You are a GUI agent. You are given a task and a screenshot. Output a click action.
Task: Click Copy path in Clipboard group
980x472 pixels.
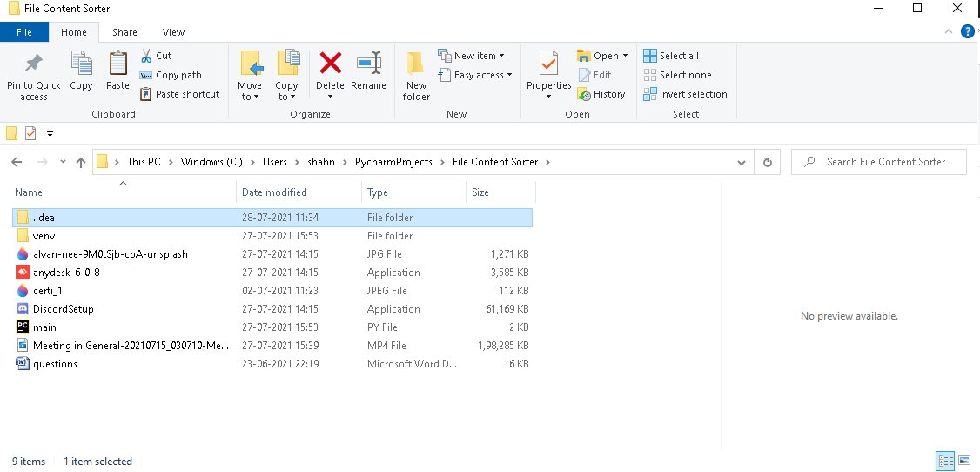click(171, 75)
